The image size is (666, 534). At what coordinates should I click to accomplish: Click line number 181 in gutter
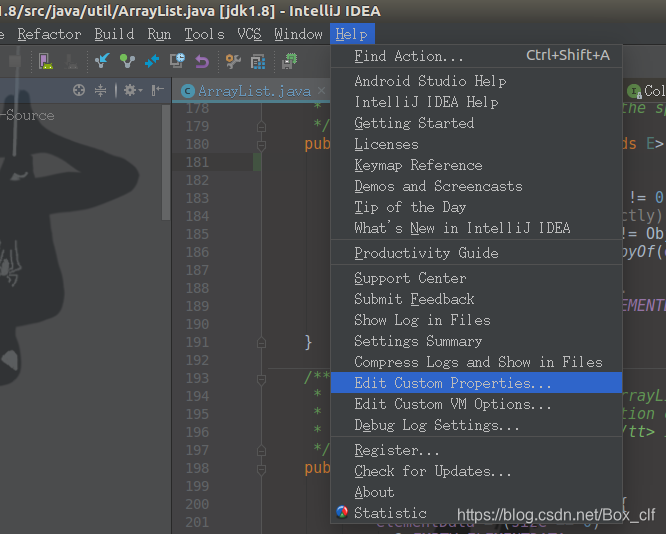point(197,162)
